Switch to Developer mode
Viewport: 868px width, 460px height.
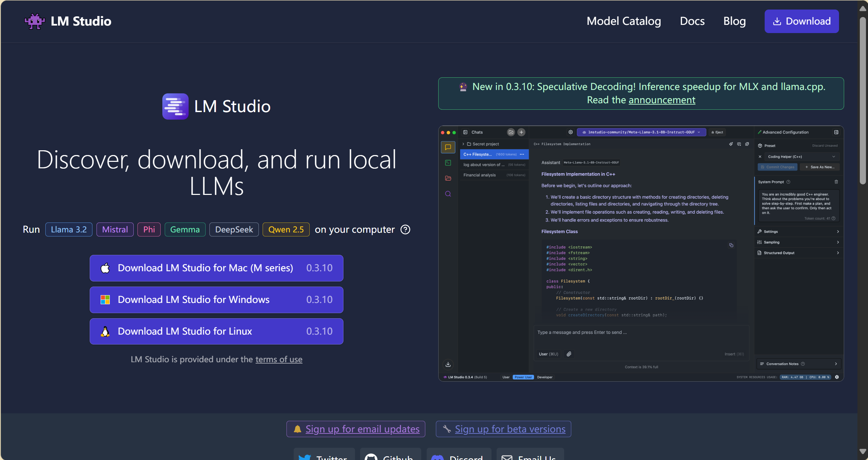tap(545, 377)
